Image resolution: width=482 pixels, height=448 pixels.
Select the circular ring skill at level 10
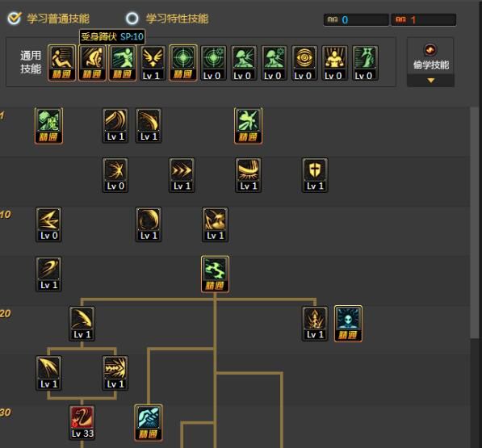click(149, 224)
